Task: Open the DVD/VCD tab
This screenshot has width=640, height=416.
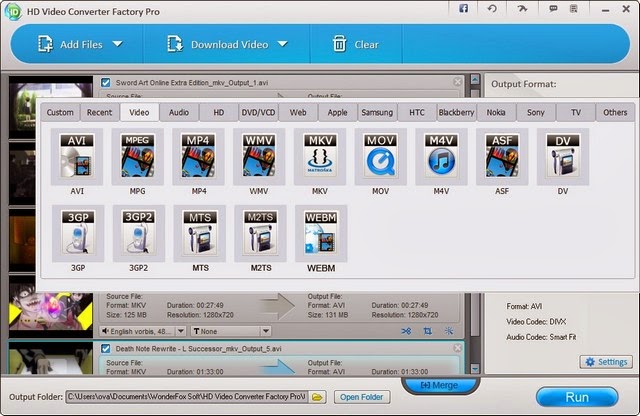Action: point(258,112)
